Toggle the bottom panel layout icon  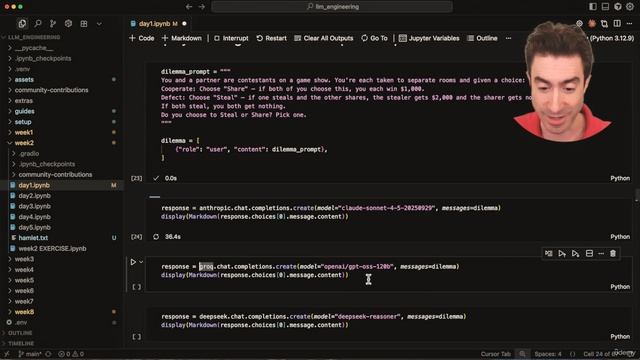tap(605, 7)
